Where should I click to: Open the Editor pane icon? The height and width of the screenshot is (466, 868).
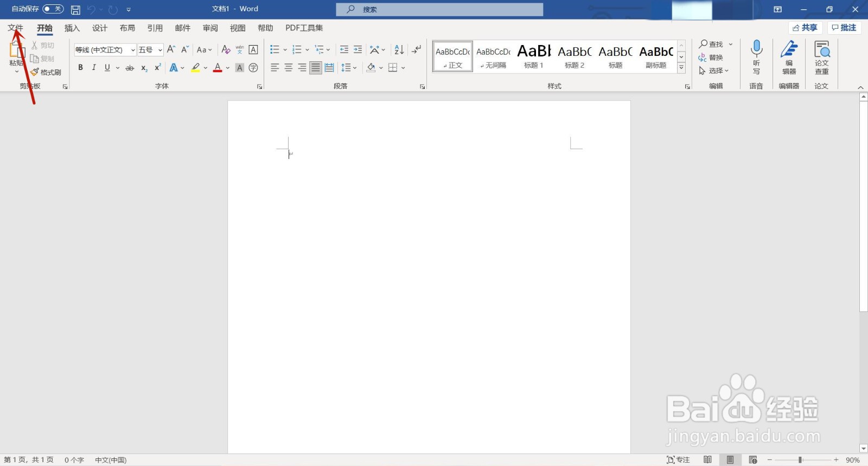pos(789,49)
